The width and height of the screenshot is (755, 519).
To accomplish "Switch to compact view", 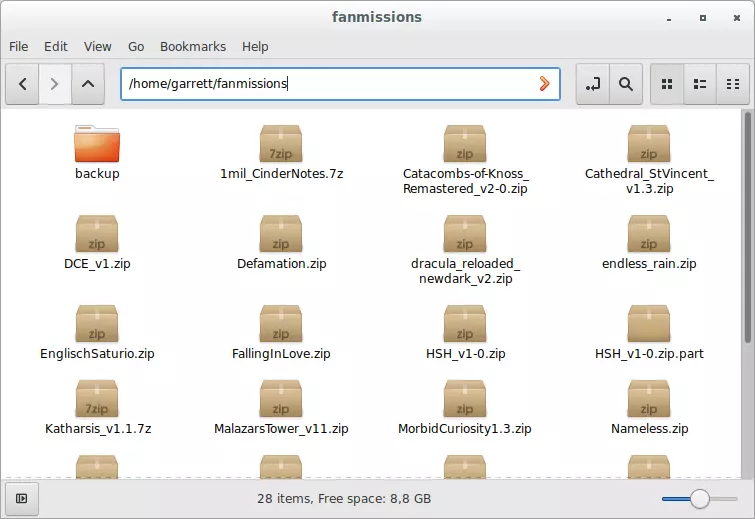I will [733, 84].
